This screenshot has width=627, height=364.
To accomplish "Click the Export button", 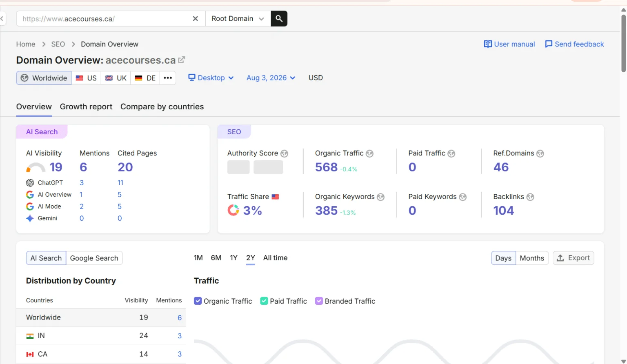I will click(x=574, y=258).
